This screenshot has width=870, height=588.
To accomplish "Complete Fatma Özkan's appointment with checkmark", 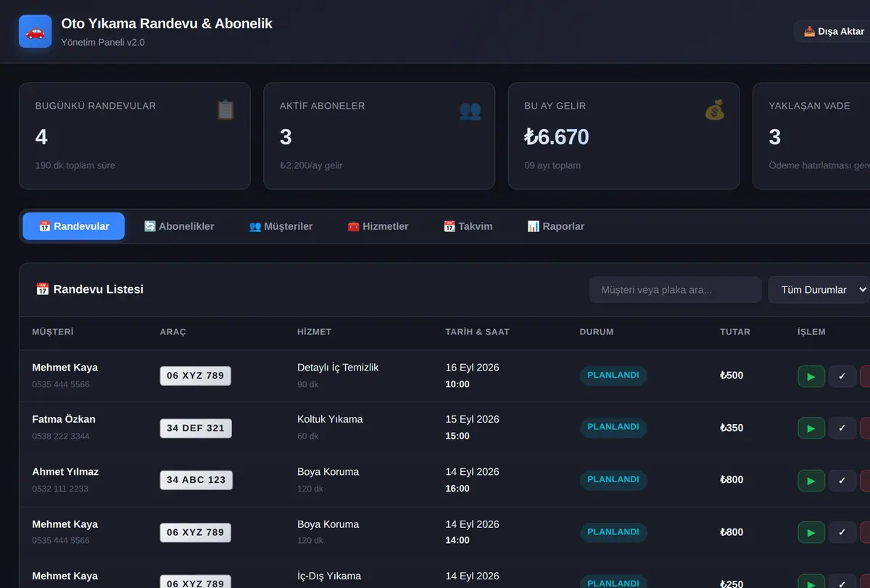I will pos(842,428).
